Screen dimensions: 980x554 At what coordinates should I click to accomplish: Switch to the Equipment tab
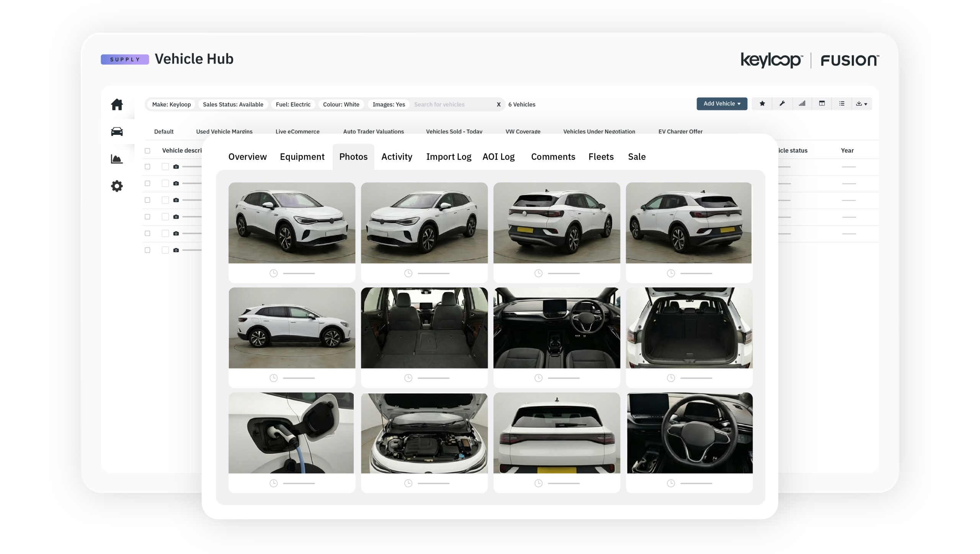(x=302, y=157)
